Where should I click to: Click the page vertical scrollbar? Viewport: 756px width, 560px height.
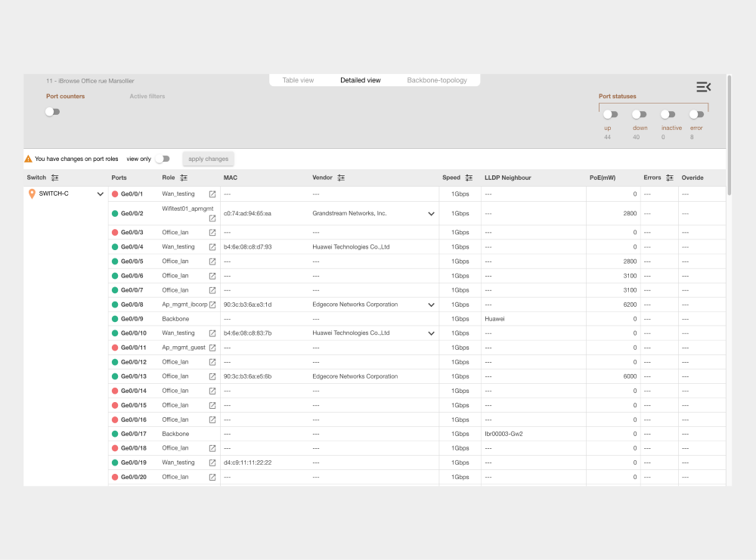pyautogui.click(x=729, y=135)
